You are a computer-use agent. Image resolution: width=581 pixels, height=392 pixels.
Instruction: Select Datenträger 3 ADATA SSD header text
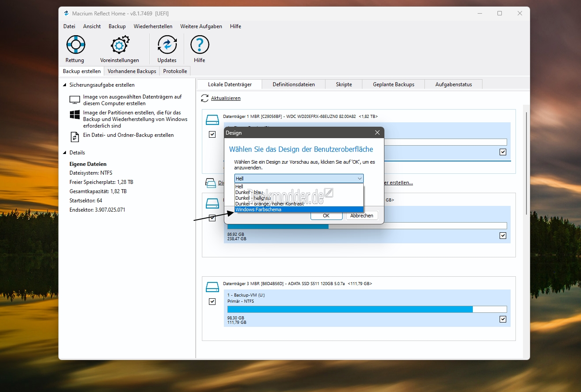point(298,284)
